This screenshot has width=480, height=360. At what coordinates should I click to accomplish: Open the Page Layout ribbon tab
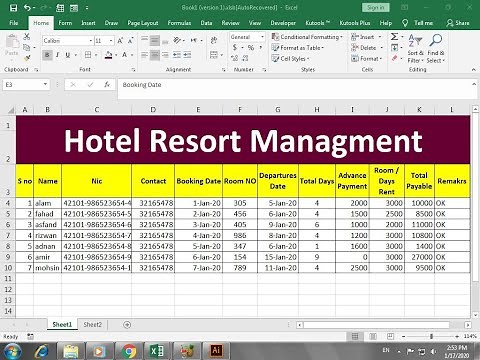coord(143,23)
